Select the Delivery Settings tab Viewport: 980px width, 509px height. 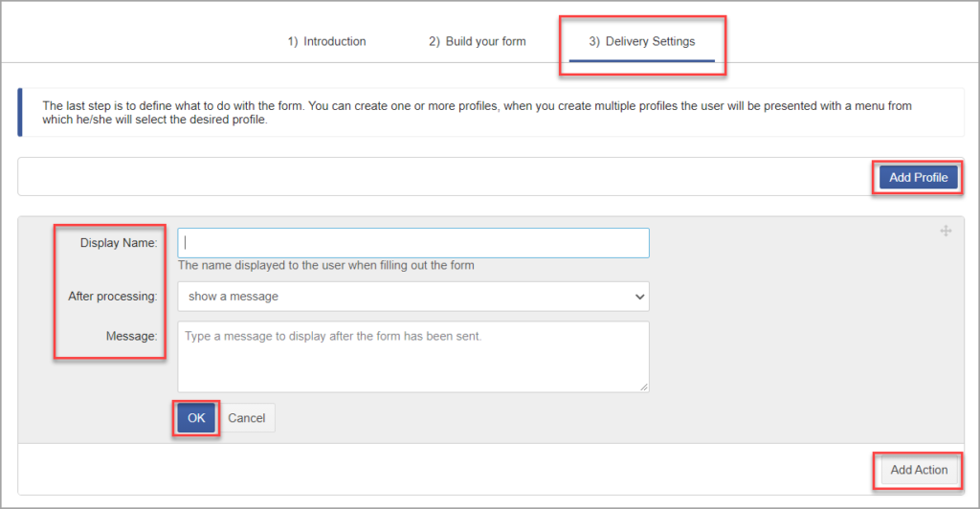(x=642, y=41)
